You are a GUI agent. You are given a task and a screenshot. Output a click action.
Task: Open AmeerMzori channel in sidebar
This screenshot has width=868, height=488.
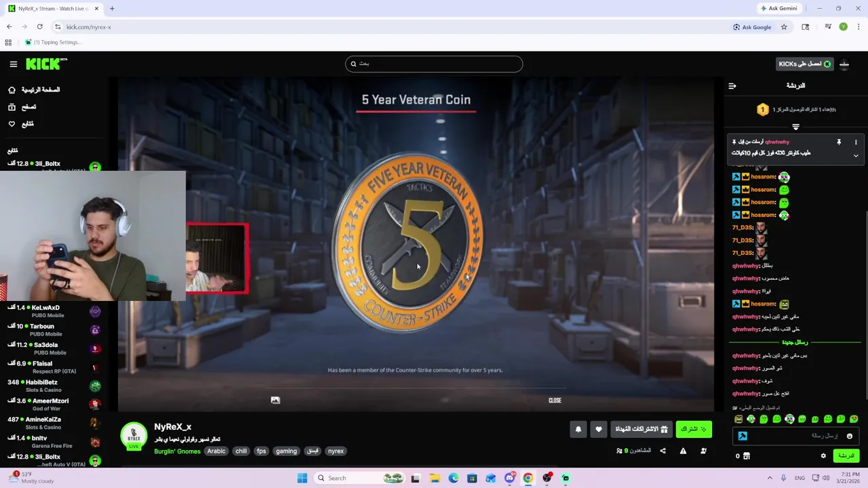[53, 405]
